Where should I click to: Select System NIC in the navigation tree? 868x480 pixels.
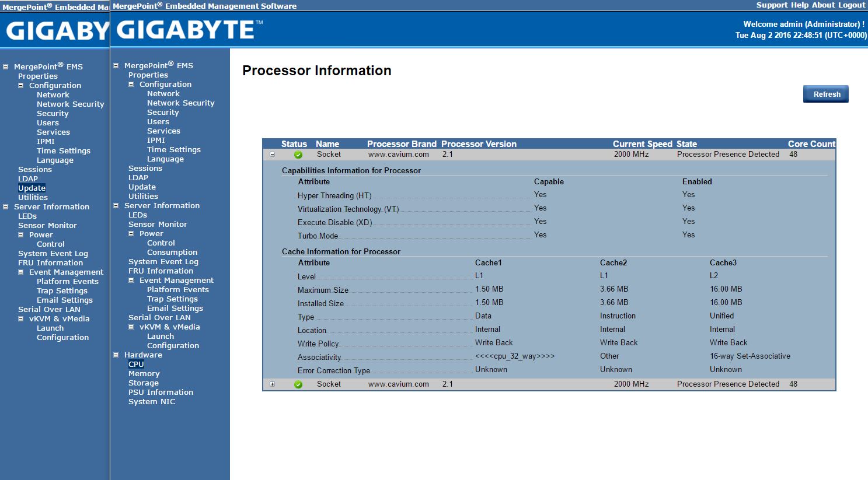[x=151, y=401]
